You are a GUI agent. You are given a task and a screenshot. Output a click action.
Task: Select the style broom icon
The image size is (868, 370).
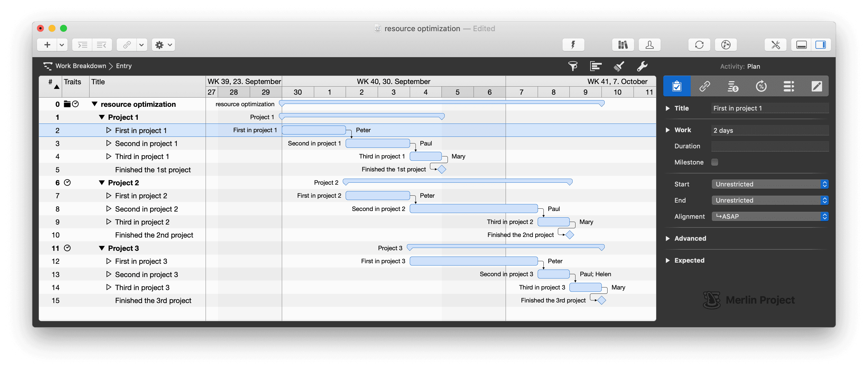tap(619, 66)
